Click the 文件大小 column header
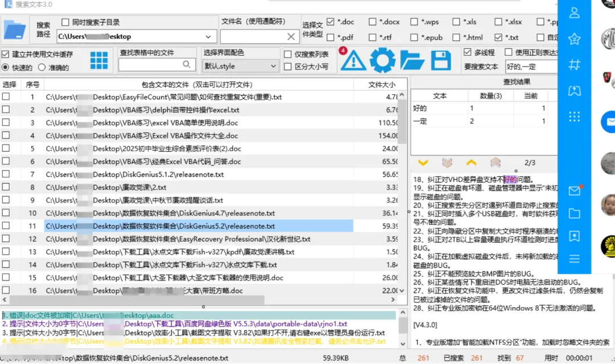This screenshot has height=364, width=615. [382, 85]
